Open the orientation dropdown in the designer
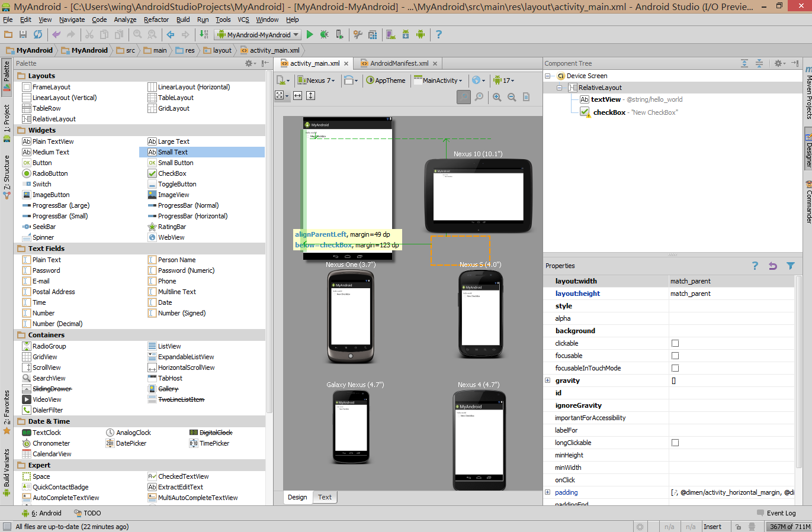 pyautogui.click(x=351, y=80)
